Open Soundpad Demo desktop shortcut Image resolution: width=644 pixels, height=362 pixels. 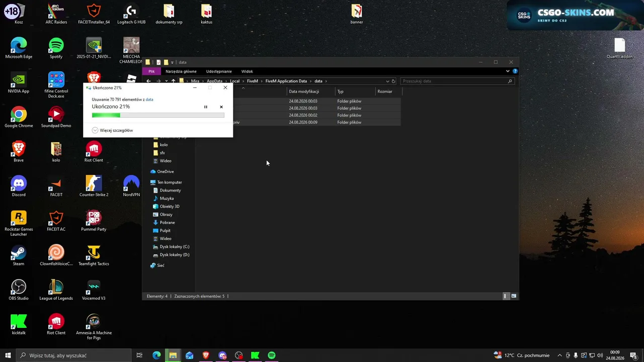click(56, 118)
